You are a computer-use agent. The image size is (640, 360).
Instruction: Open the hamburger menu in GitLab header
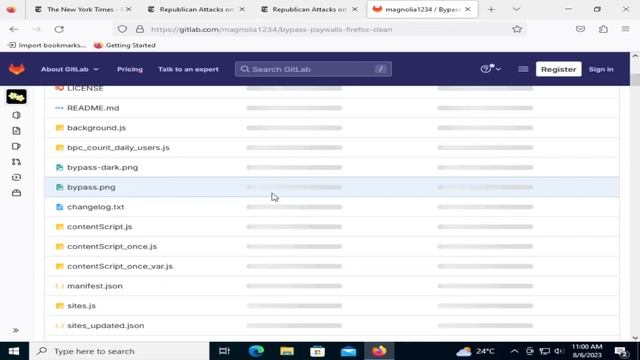523,69
